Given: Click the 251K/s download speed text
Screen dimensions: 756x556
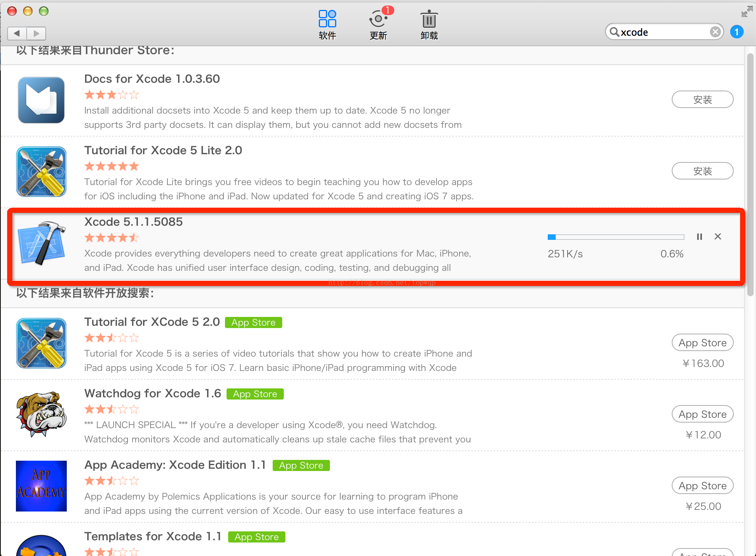Looking at the screenshot, I should coord(565,254).
